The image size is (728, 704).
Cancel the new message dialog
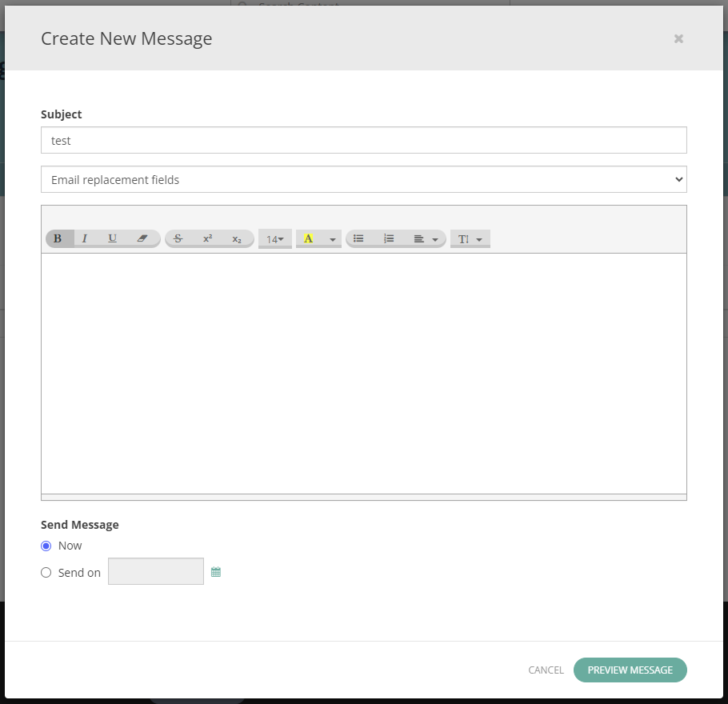pyautogui.click(x=546, y=670)
